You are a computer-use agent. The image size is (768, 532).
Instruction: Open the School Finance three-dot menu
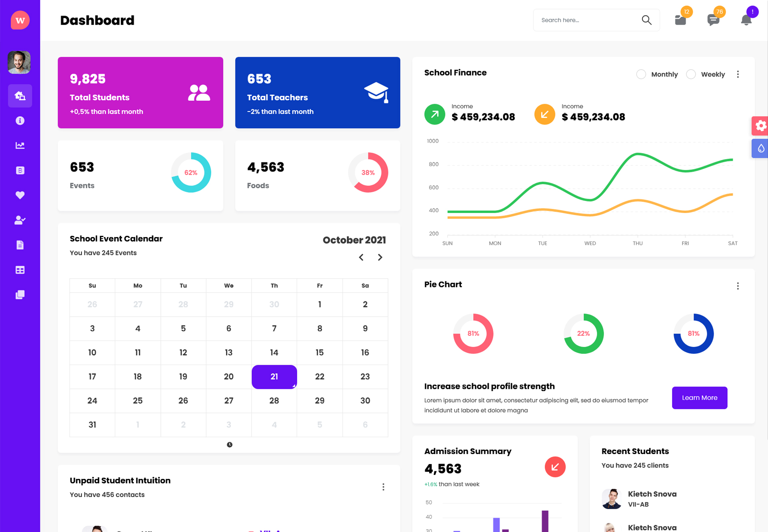click(x=738, y=74)
